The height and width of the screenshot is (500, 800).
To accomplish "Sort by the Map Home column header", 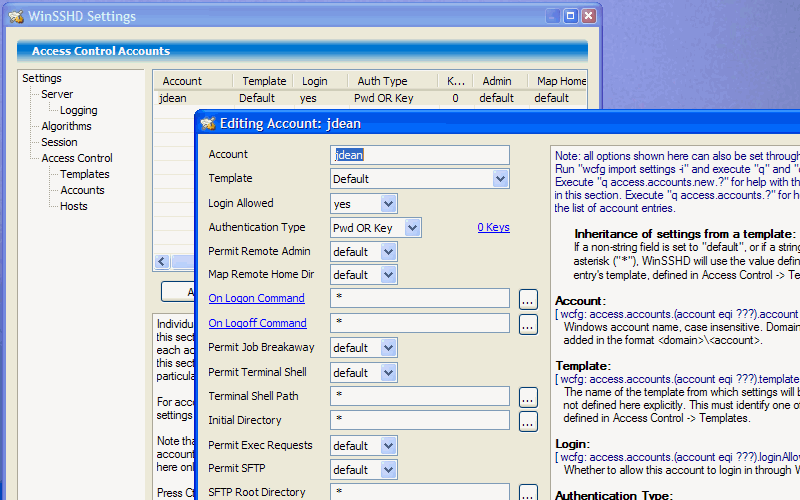I will [558, 81].
